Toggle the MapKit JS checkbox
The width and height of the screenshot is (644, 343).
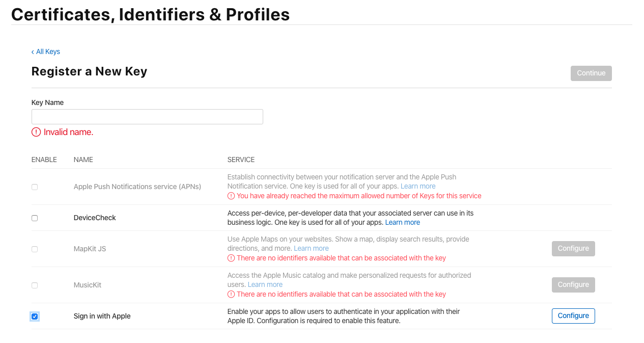coord(35,249)
